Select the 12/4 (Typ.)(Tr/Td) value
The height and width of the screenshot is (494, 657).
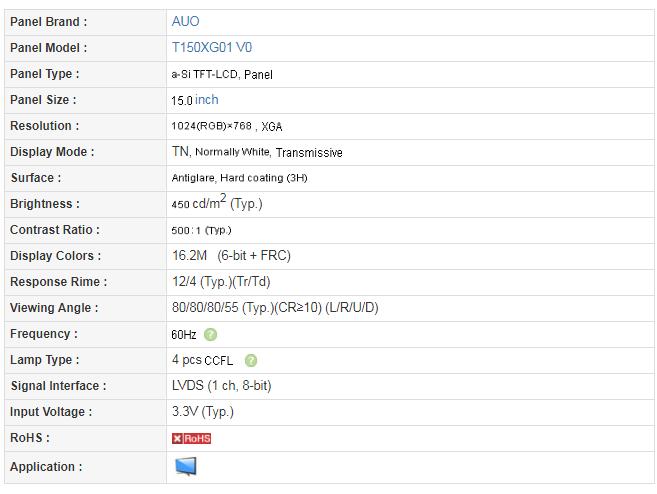[x=221, y=282]
